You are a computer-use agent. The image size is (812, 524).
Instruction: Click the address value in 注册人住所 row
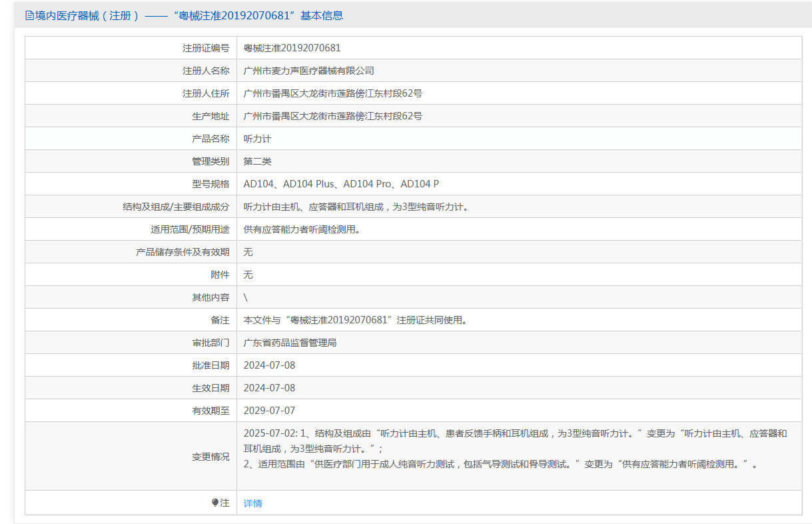point(333,93)
